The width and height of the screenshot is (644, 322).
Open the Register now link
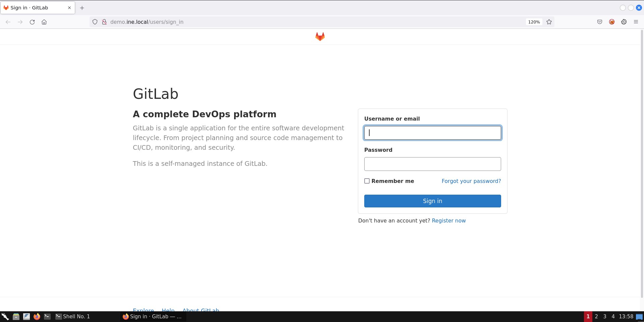click(x=449, y=220)
